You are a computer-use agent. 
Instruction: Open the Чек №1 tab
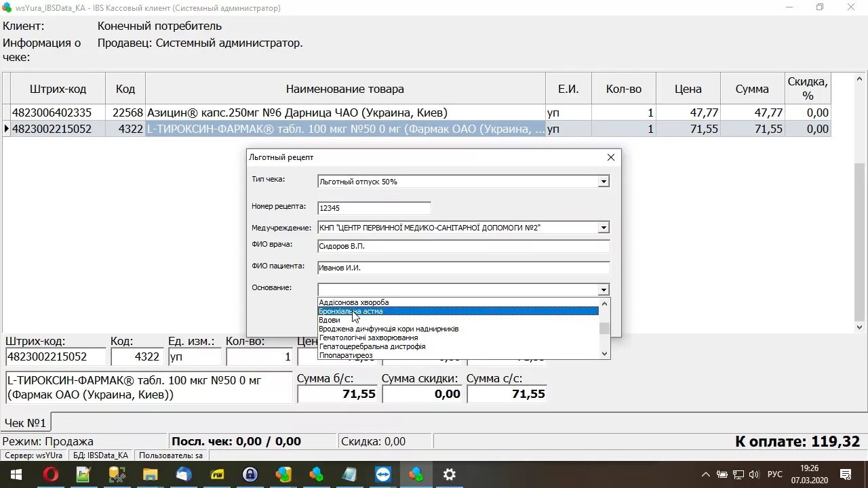click(x=26, y=423)
